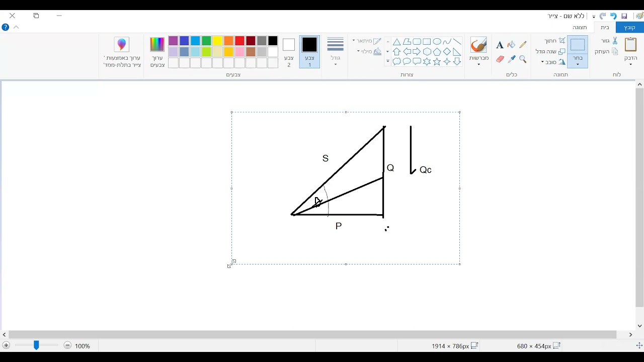Screen dimensions: 644x362
Task: Activate the rectangular Select (בחר) tool
Action: (x=578, y=45)
